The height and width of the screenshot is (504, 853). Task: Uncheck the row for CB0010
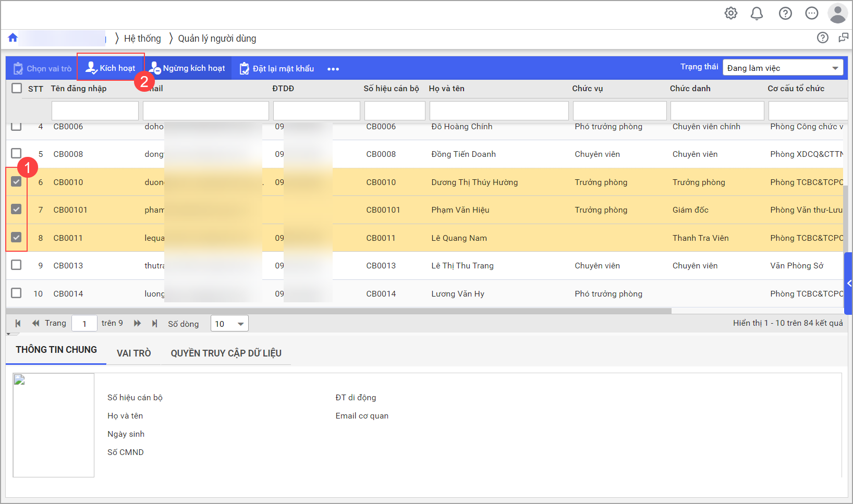click(x=17, y=181)
